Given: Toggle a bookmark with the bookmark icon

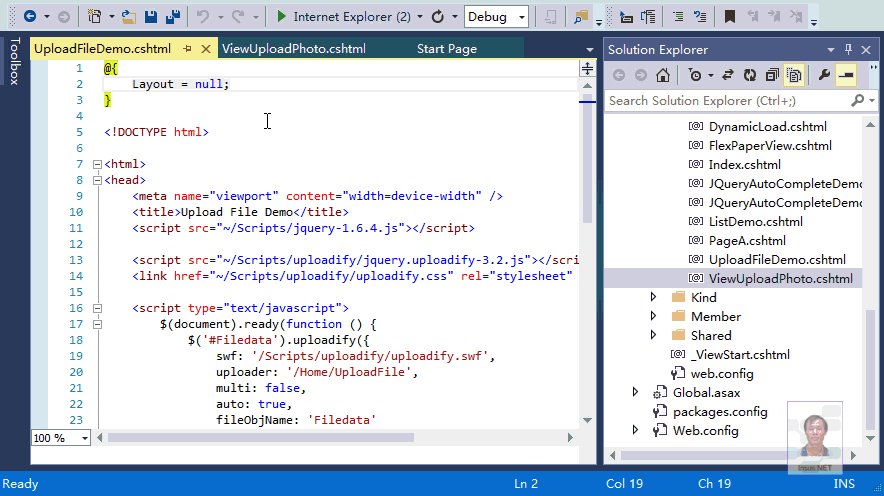Looking at the screenshot, I should tap(730, 17).
